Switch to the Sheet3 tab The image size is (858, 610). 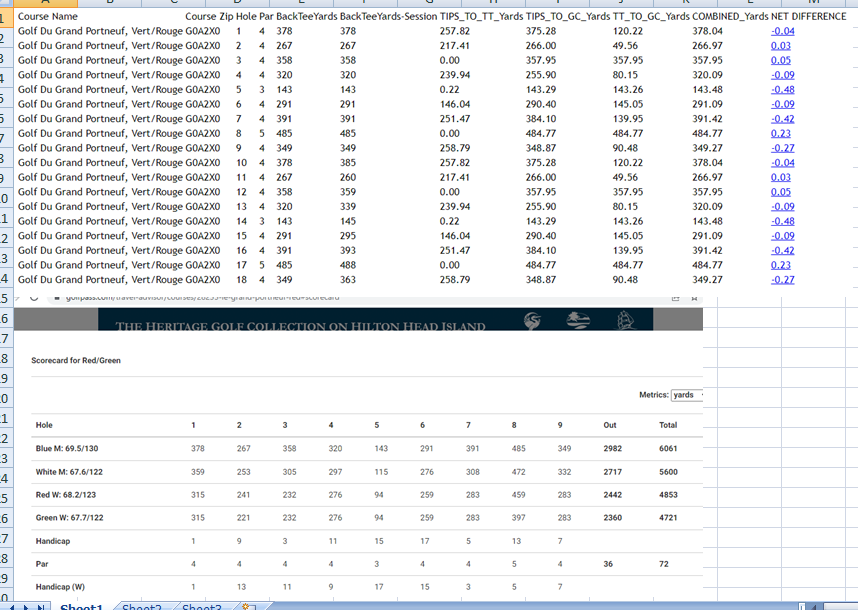[x=201, y=606]
